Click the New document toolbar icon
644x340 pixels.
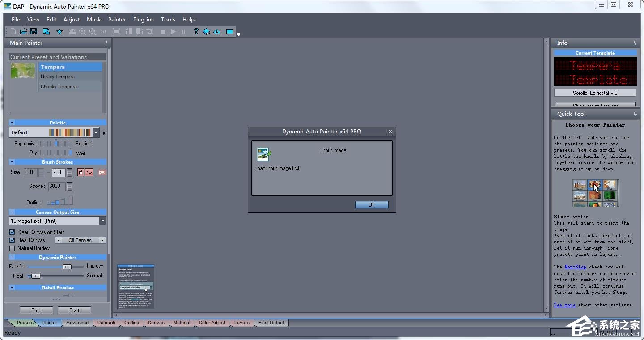click(13, 31)
